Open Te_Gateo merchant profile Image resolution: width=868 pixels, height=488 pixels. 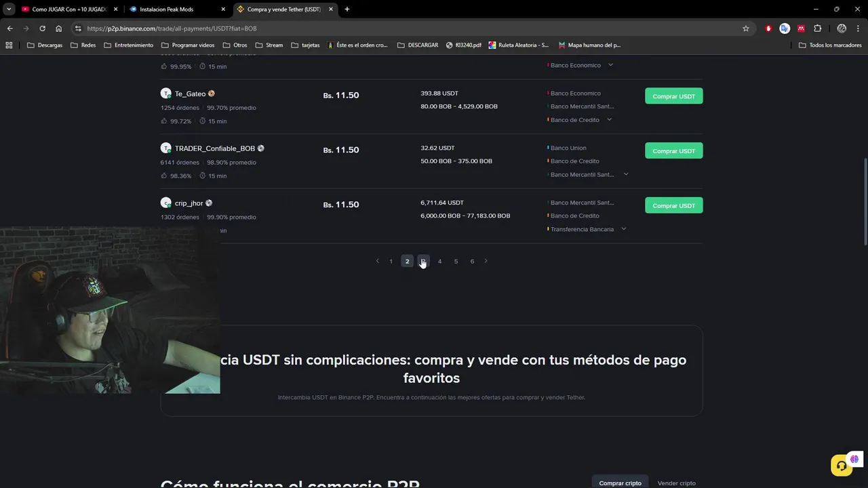pos(190,94)
